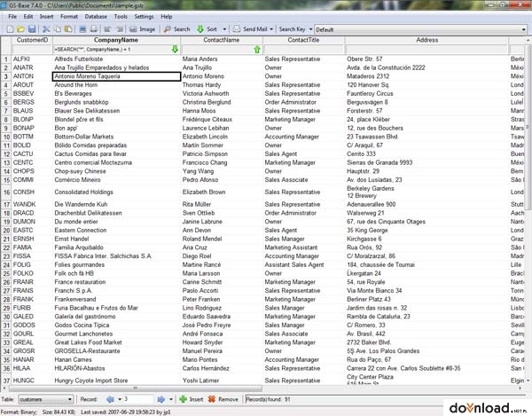The image size is (532, 416).
Task: Click the Assistant Sales Agent cell
Action: tap(303, 264)
